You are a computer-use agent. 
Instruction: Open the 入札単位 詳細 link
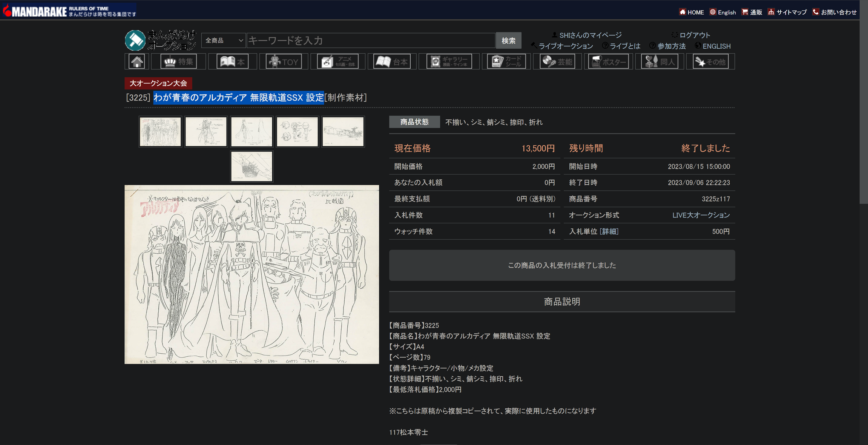point(609,231)
